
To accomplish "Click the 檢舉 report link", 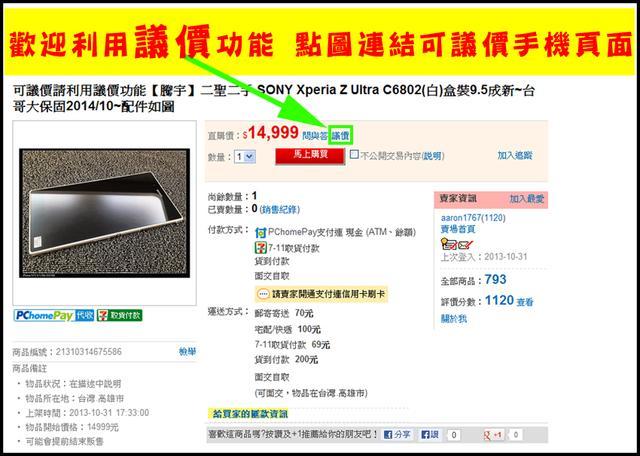I will (187, 351).
